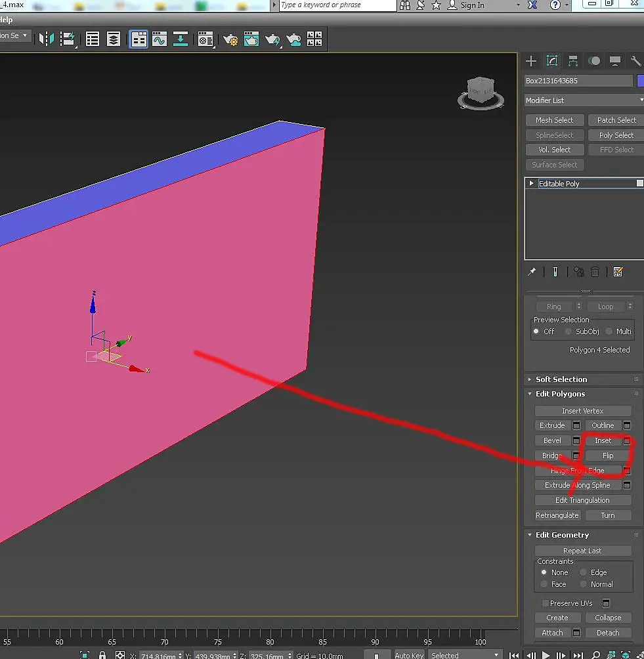
Task: Open the Modifier List dropdown
Action: pyautogui.click(x=584, y=100)
